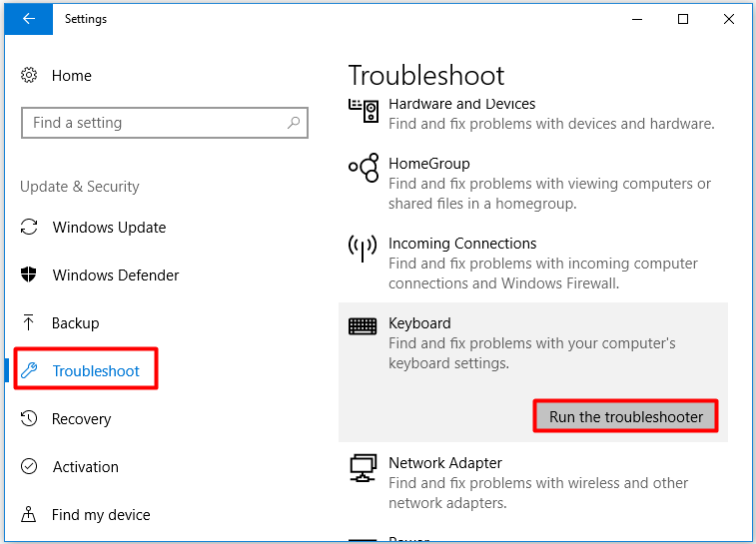Click the Hardware and Devices icon
Viewport: 756px width, 544px height.
[x=364, y=111]
